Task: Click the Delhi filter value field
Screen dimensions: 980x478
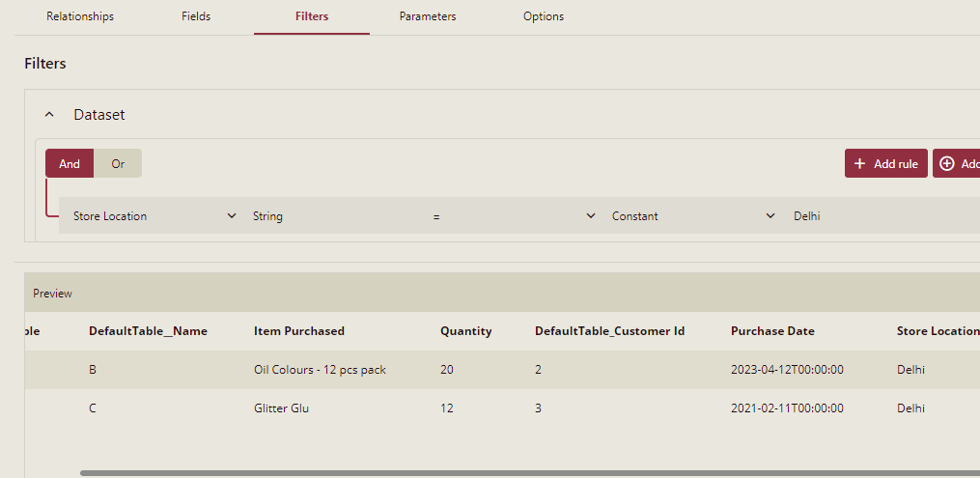Action: [x=869, y=216]
